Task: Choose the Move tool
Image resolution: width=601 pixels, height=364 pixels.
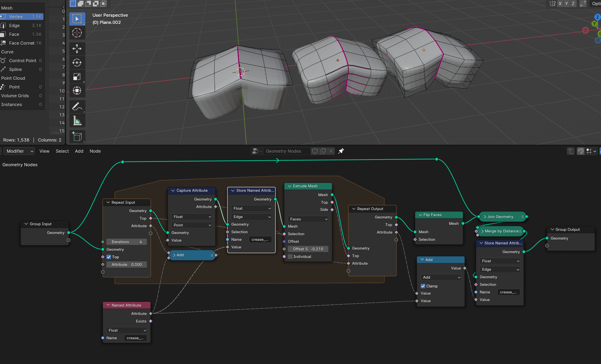Action: click(77, 49)
